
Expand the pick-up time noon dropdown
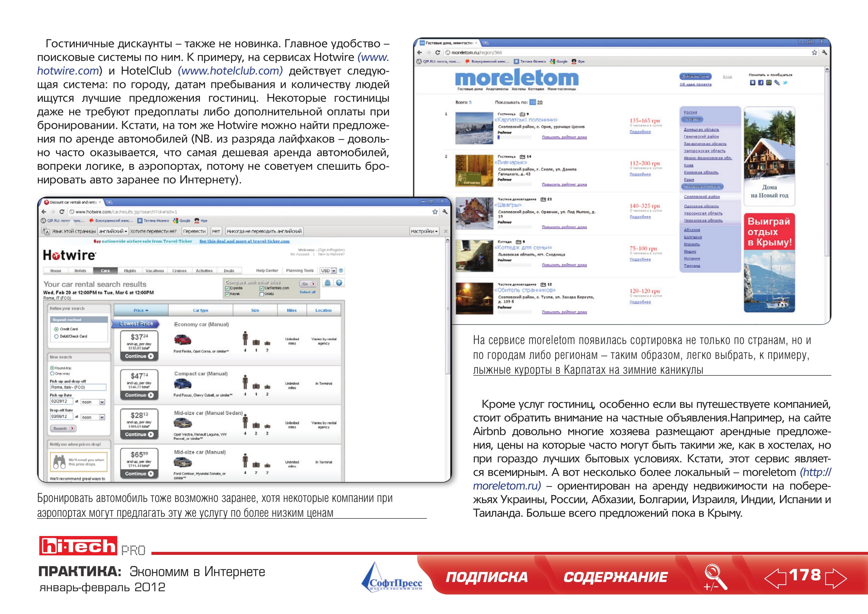click(93, 402)
